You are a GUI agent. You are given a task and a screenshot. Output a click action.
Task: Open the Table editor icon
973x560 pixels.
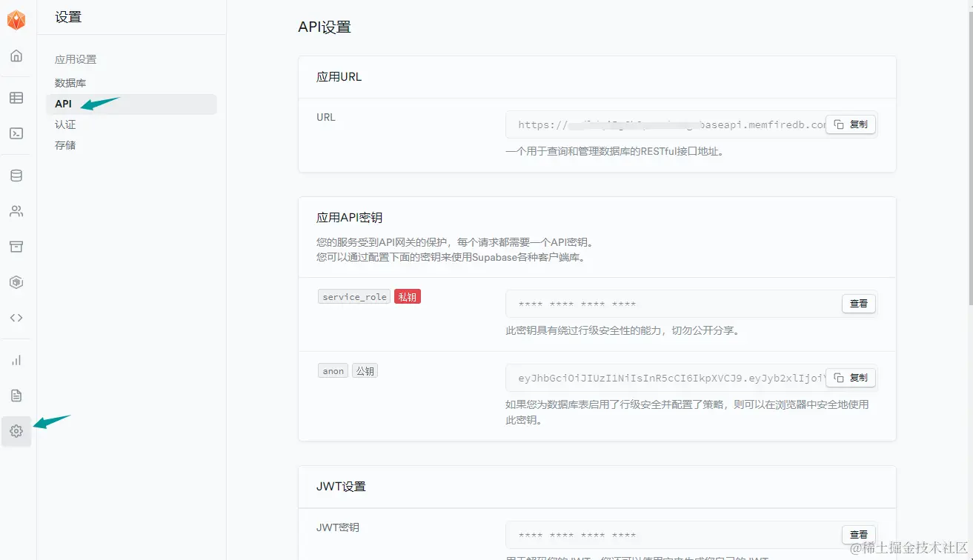pos(16,98)
